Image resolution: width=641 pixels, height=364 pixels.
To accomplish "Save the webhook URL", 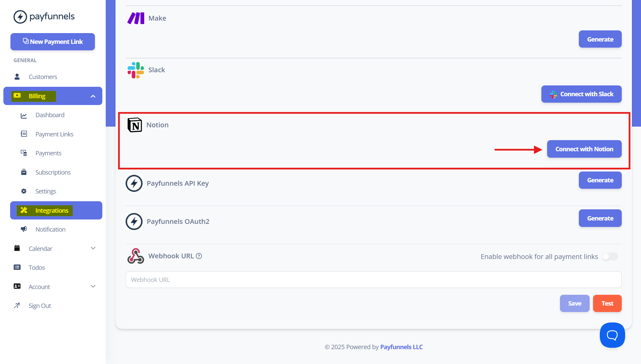I will coord(574,303).
